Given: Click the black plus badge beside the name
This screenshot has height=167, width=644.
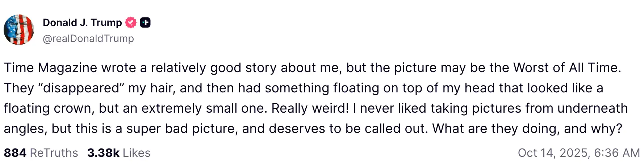Looking at the screenshot, I should [145, 23].
